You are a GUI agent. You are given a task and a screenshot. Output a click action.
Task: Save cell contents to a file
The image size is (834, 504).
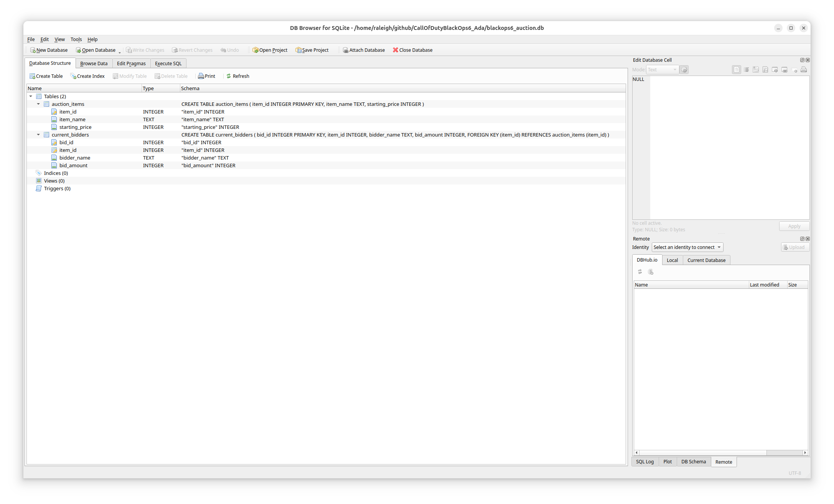765,70
